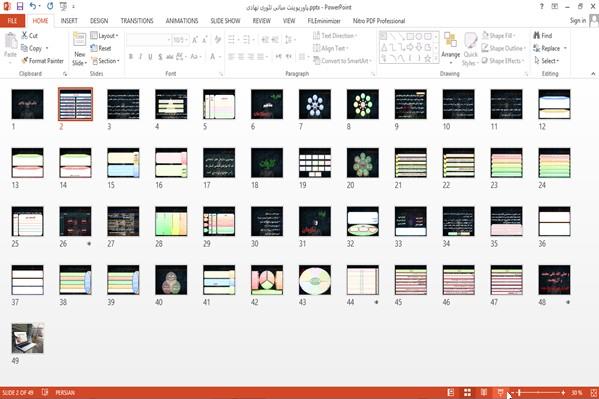Toggle bullets list button
The image size is (599, 399).
(x=232, y=40)
